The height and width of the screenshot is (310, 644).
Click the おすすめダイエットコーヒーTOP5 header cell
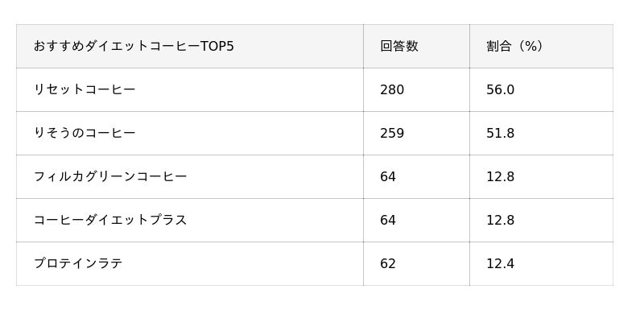190,46
